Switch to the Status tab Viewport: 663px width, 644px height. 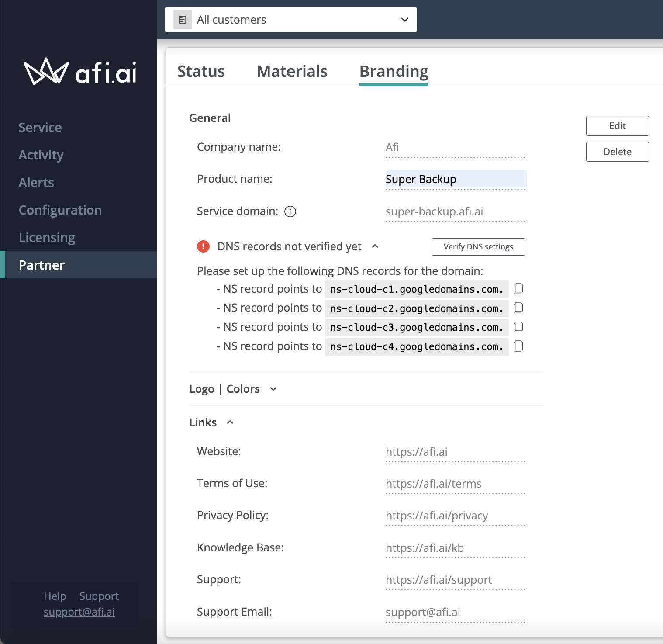tap(201, 71)
